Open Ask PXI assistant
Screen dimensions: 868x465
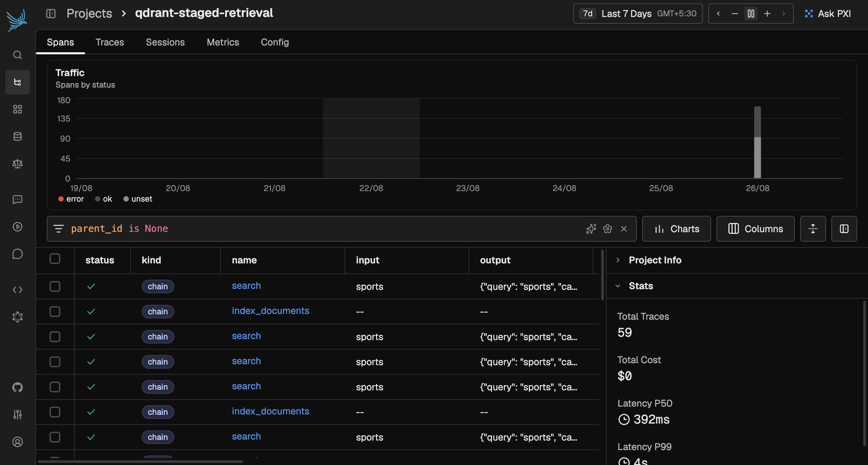828,14
